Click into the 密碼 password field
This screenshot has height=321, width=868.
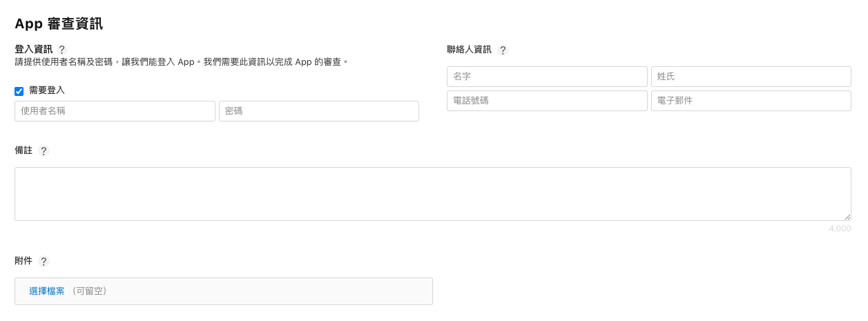(318, 111)
